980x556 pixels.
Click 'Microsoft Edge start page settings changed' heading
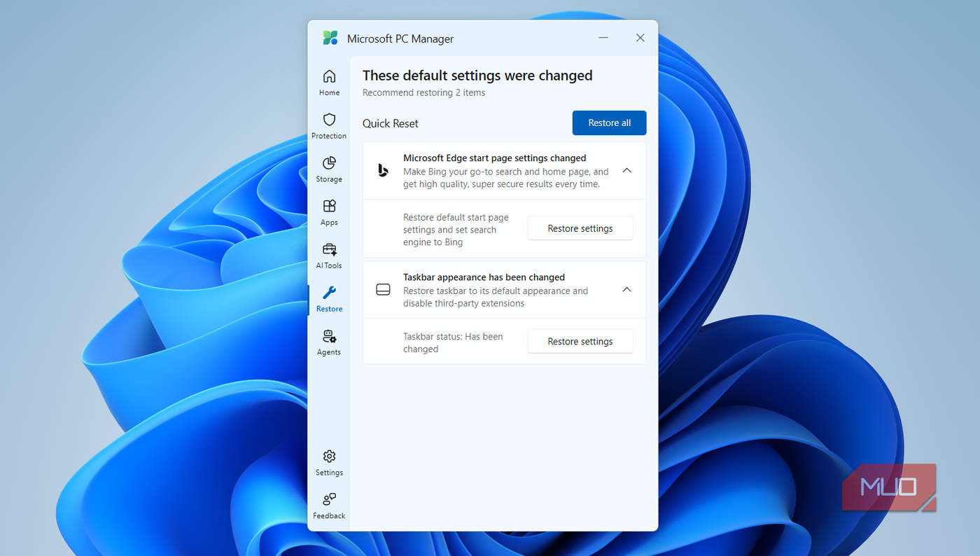point(494,158)
